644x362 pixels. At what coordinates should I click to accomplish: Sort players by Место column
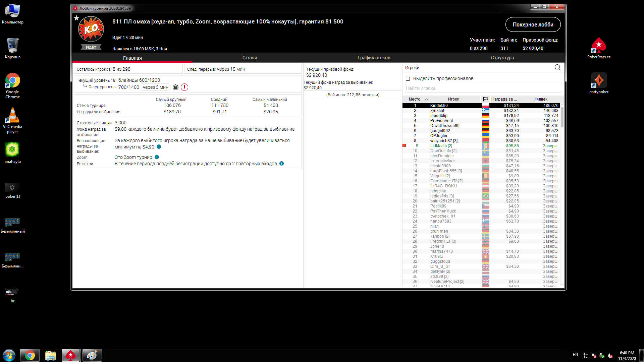click(416, 99)
